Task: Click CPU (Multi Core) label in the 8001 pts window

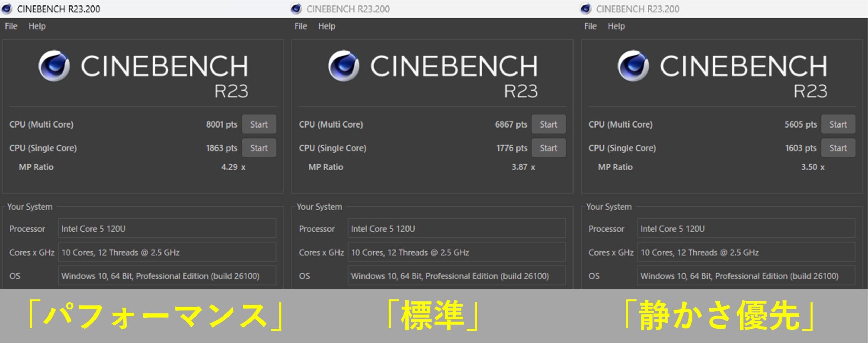Action: point(41,124)
